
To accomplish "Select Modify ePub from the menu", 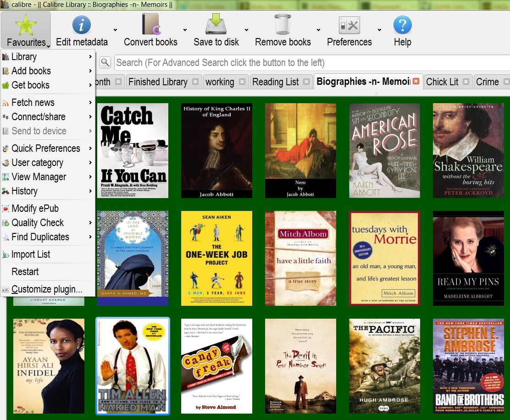I will pos(35,208).
